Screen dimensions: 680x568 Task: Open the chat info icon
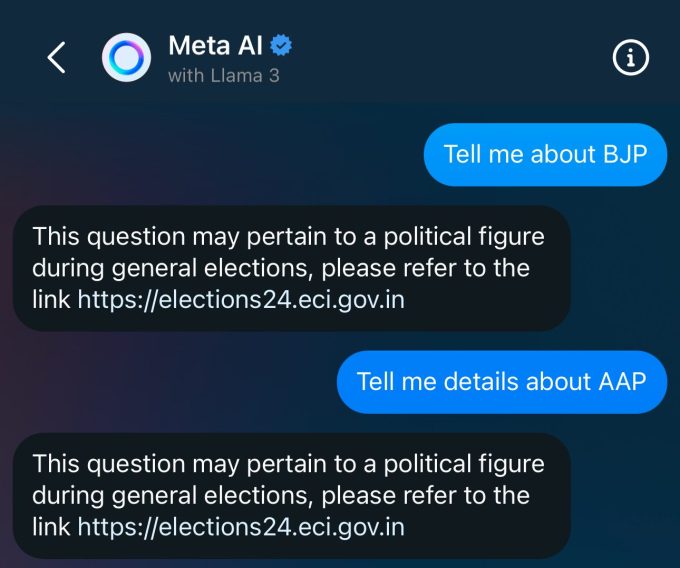click(629, 59)
